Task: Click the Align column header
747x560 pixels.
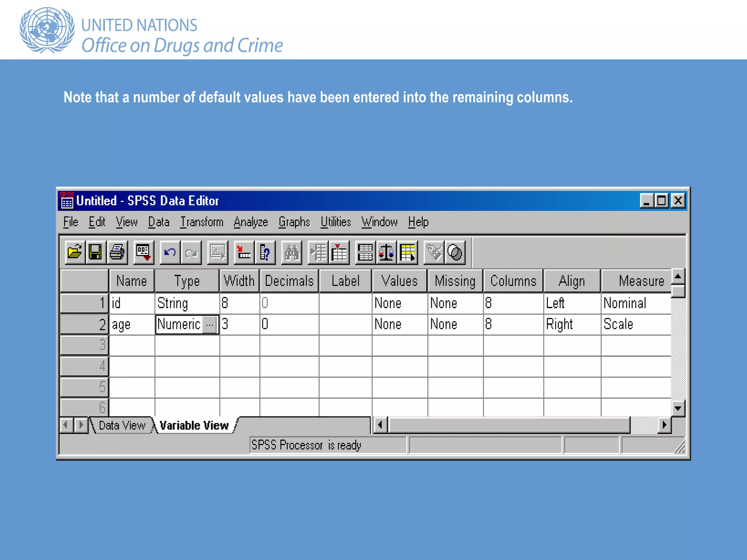Action: (x=572, y=281)
